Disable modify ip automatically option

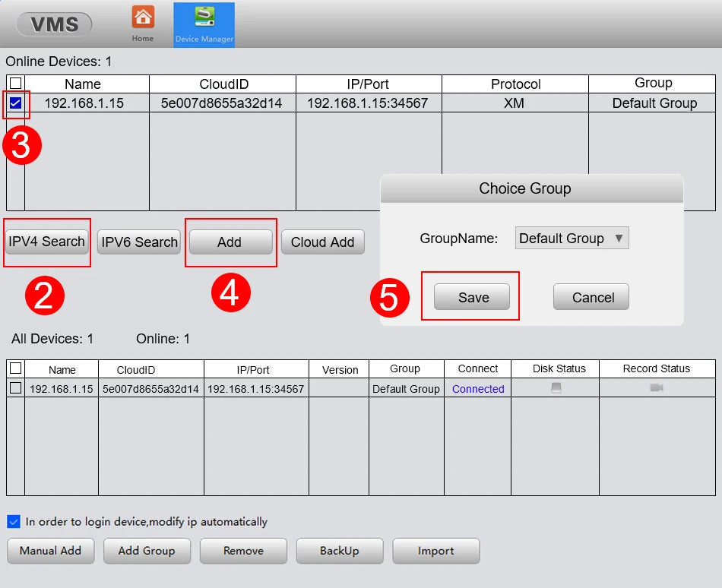point(14,522)
